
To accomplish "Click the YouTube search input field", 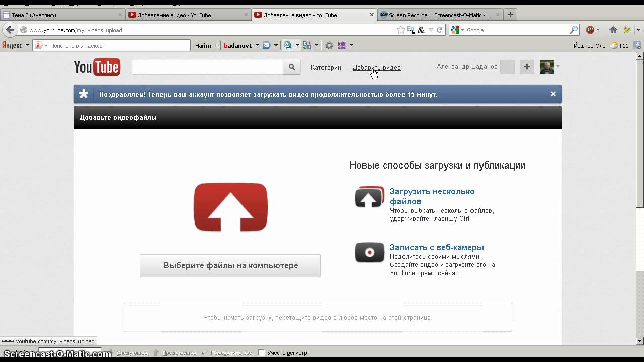I will coord(207,67).
